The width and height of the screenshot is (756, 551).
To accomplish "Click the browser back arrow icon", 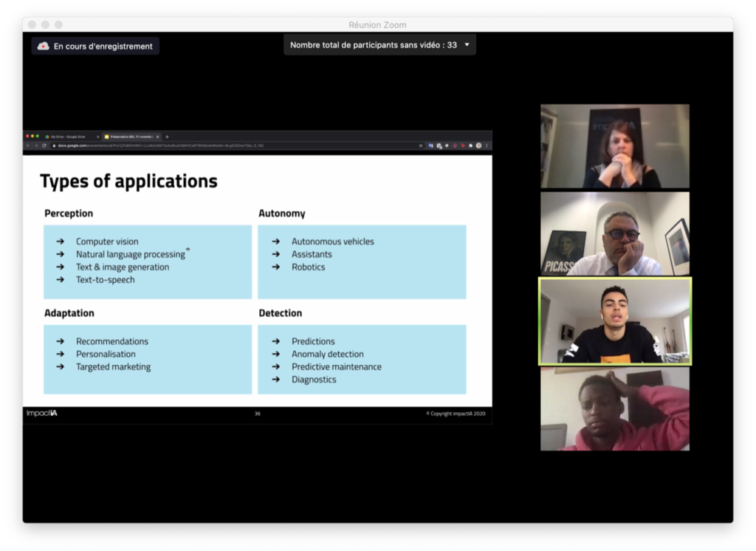I will (28, 146).
